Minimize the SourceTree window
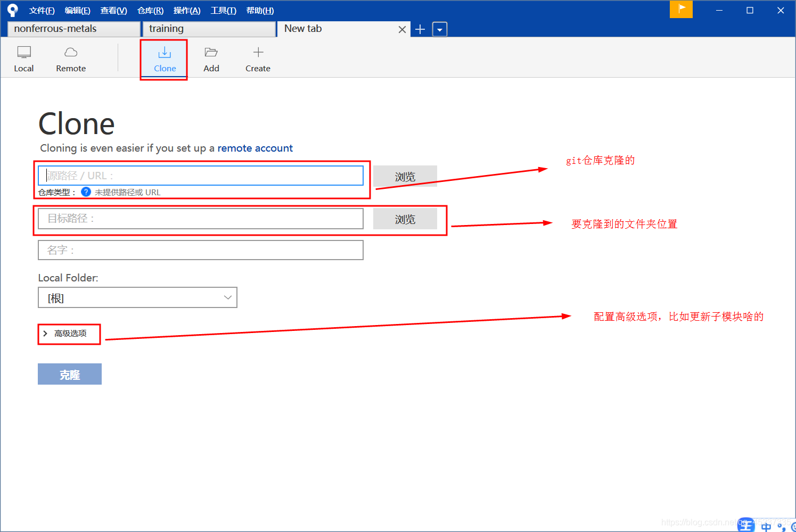Image resolution: width=796 pixels, height=532 pixels. [719, 10]
